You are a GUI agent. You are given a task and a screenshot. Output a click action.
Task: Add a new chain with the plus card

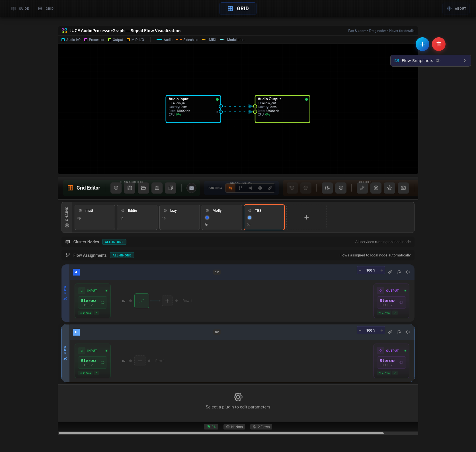click(306, 217)
